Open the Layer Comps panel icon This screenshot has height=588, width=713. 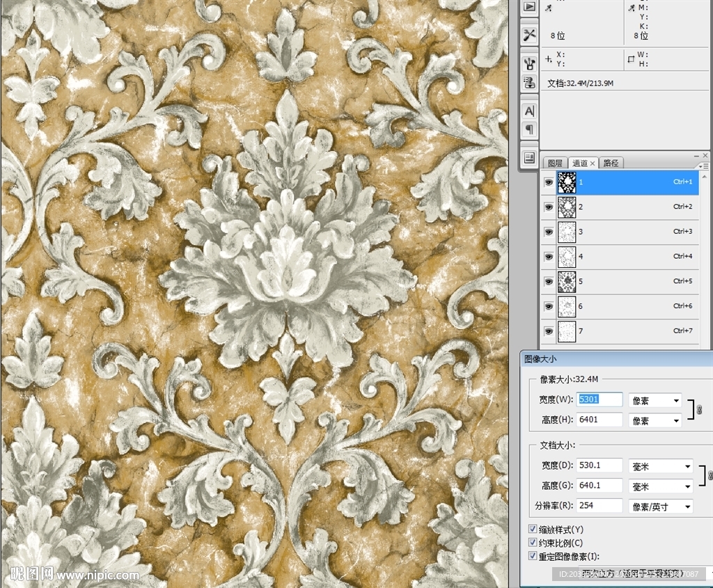pos(530,157)
